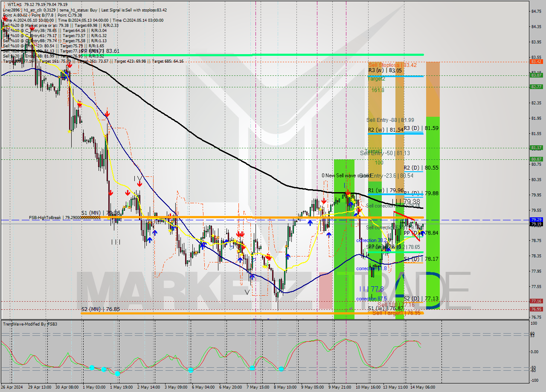Viewport: 546px width, 392px height.
Task: Click the TrendWave-Modified By FSB3 indicator label
Action: [x=30, y=324]
